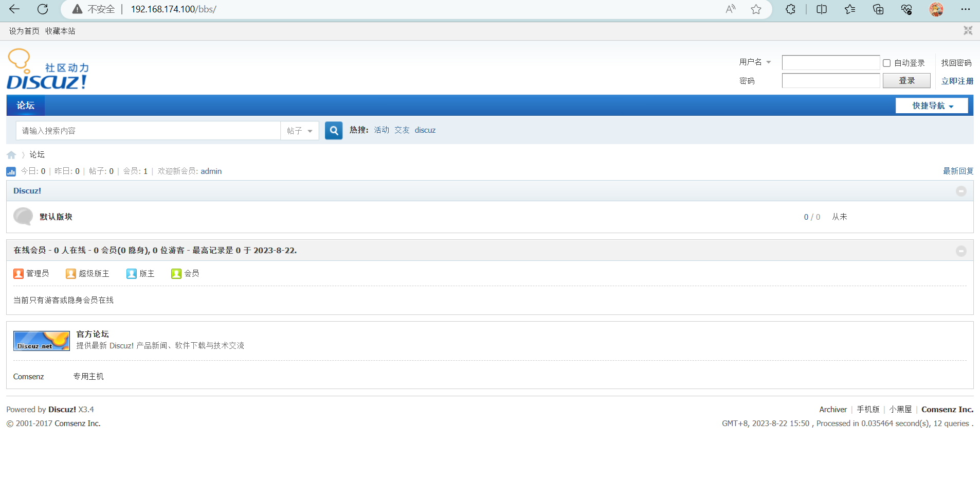Image resolution: width=980 pixels, height=493 pixels.
Task: Collapse the 在线会员 online members section
Action: 961,251
